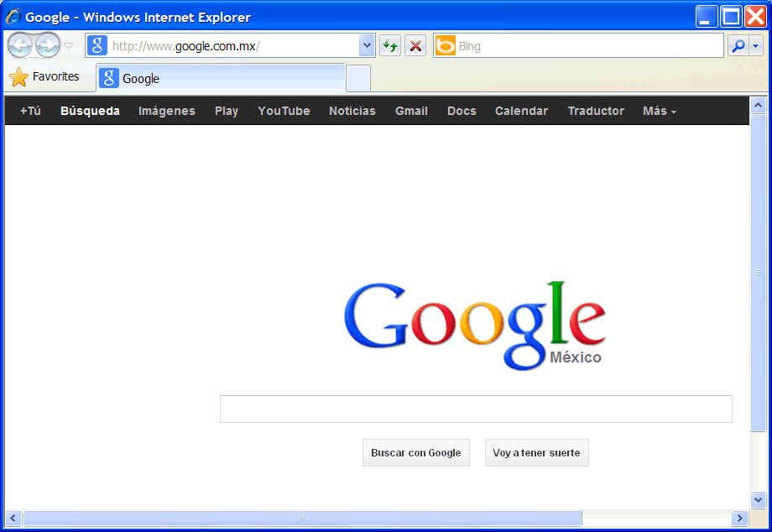Open Traductor in the Google bar
Image resolution: width=772 pixels, height=532 pixels.
pyautogui.click(x=596, y=111)
